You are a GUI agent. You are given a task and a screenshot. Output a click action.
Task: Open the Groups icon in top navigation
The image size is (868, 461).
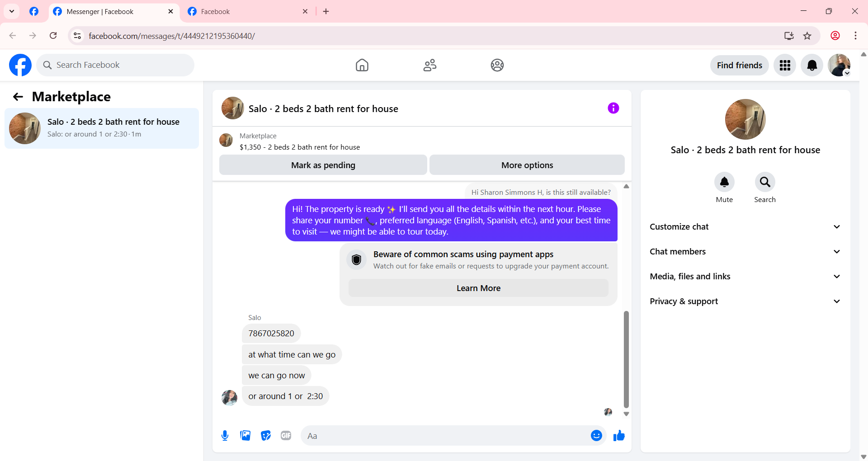click(497, 65)
